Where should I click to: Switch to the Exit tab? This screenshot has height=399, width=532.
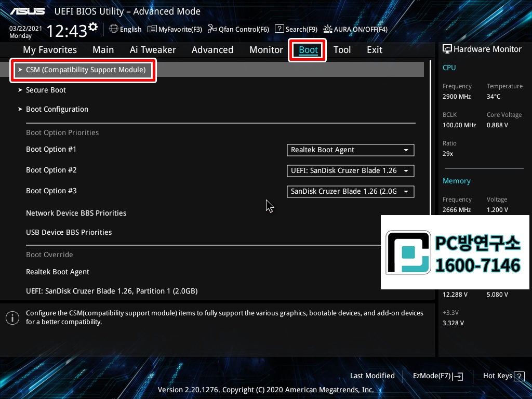375,50
